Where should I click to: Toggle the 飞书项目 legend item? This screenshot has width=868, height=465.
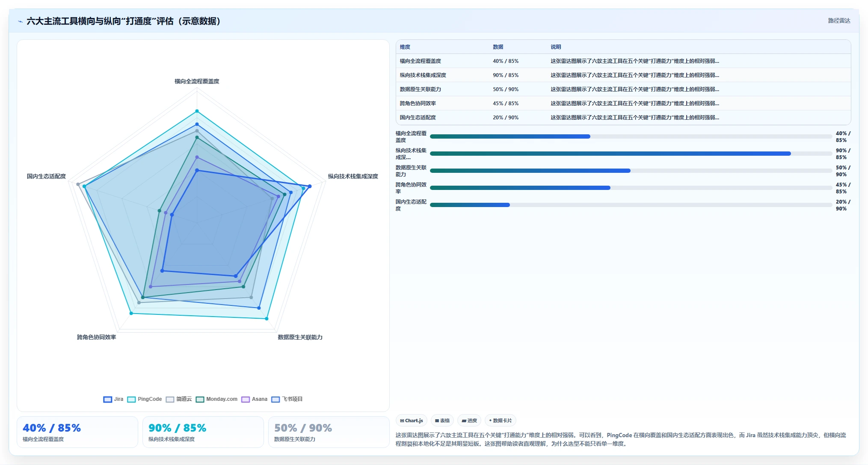click(x=287, y=399)
